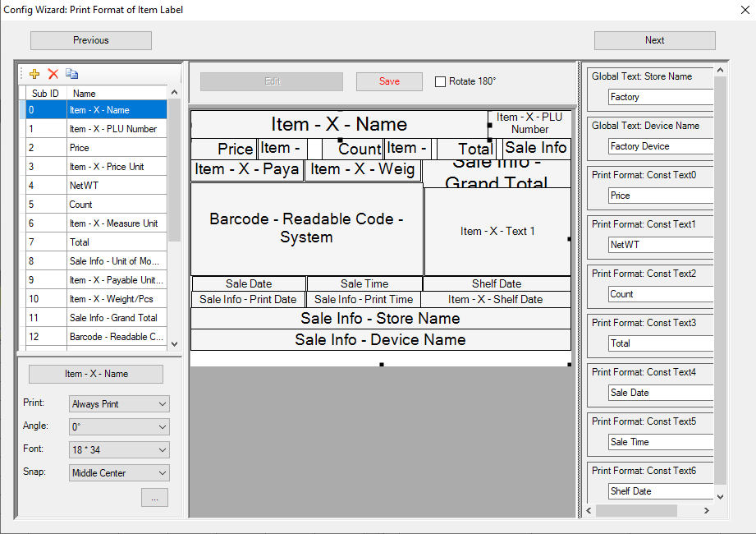This screenshot has width=756, height=534.
Task: Open the Font size dropdown
Action: (x=119, y=450)
